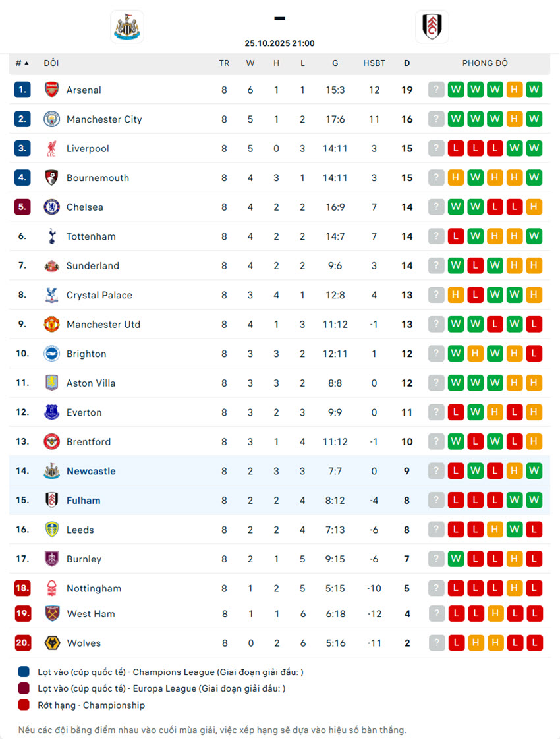The width and height of the screenshot is (560, 739).
Task: Select the highlighted Newcastle table row name
Action: [91, 472]
